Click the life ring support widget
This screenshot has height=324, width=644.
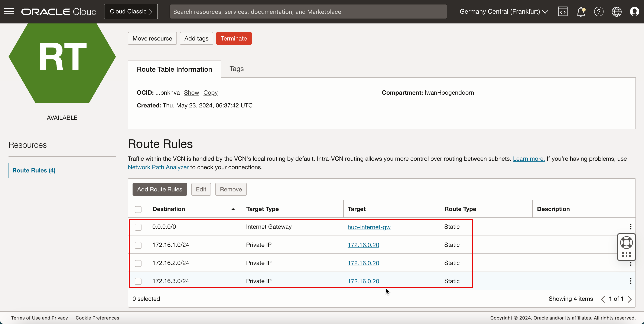tap(626, 243)
